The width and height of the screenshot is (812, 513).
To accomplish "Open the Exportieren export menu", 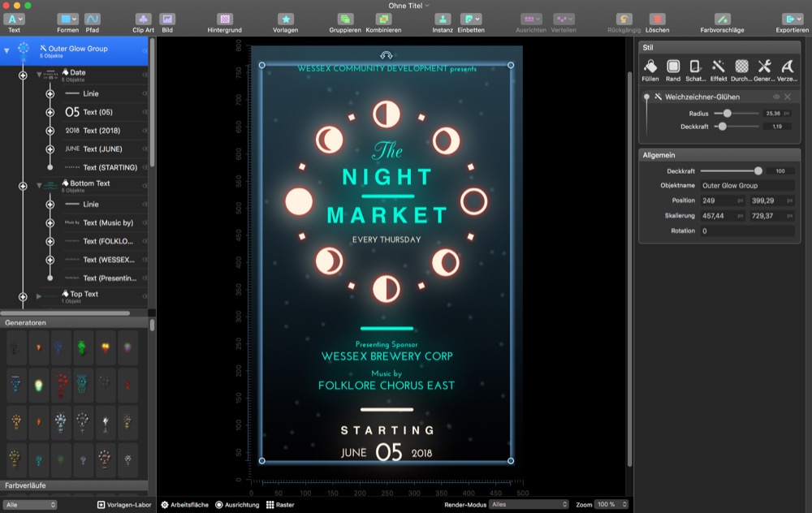I will [792, 23].
